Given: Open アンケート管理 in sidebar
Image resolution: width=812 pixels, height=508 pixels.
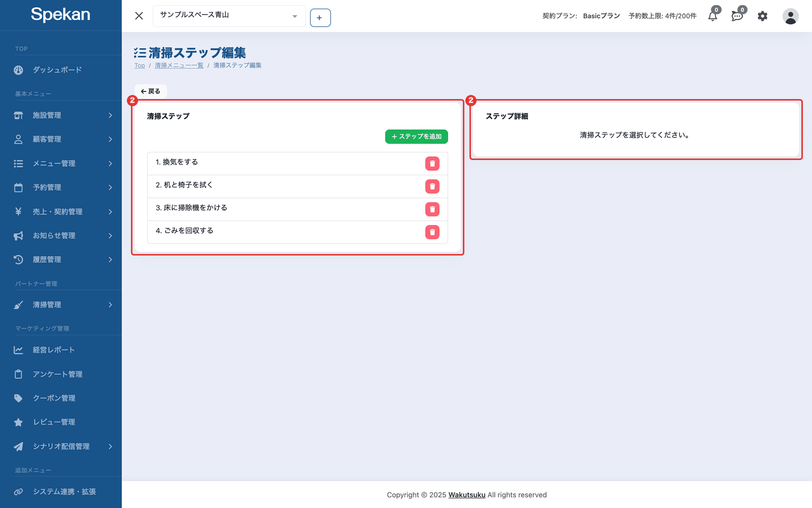Looking at the screenshot, I should 61,374.
